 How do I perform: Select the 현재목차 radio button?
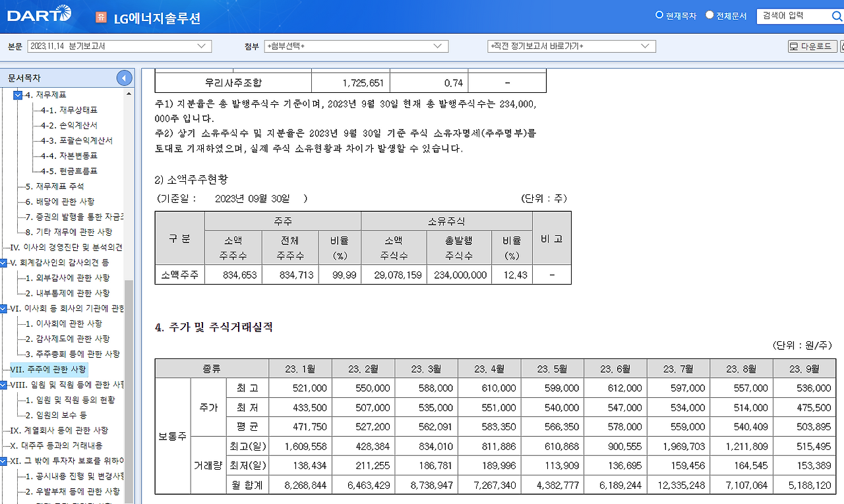point(659,14)
